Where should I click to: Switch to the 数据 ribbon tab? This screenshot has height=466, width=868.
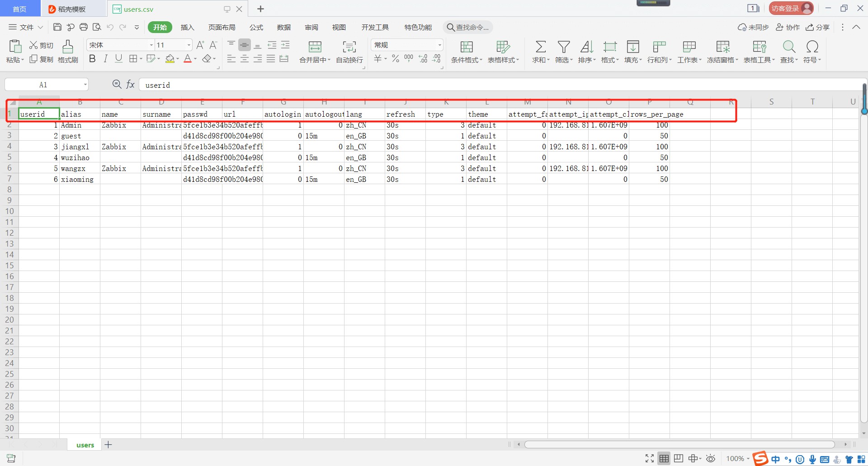tap(284, 27)
